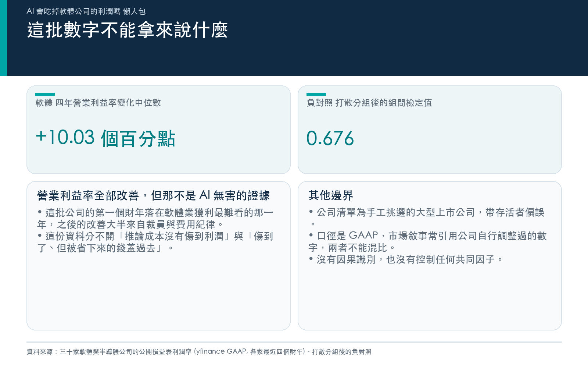Click the bullet starting '公司清單為手工挑選'
The image size is (588, 368).
tap(427, 218)
